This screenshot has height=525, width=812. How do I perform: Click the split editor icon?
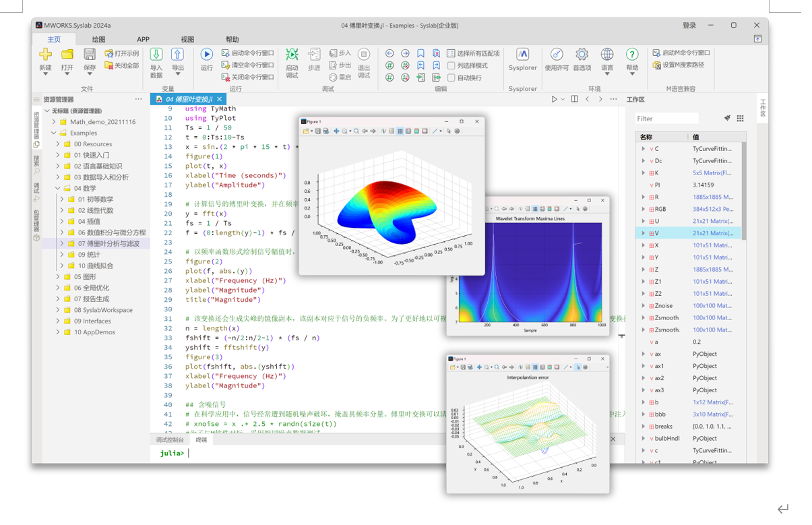(x=574, y=99)
